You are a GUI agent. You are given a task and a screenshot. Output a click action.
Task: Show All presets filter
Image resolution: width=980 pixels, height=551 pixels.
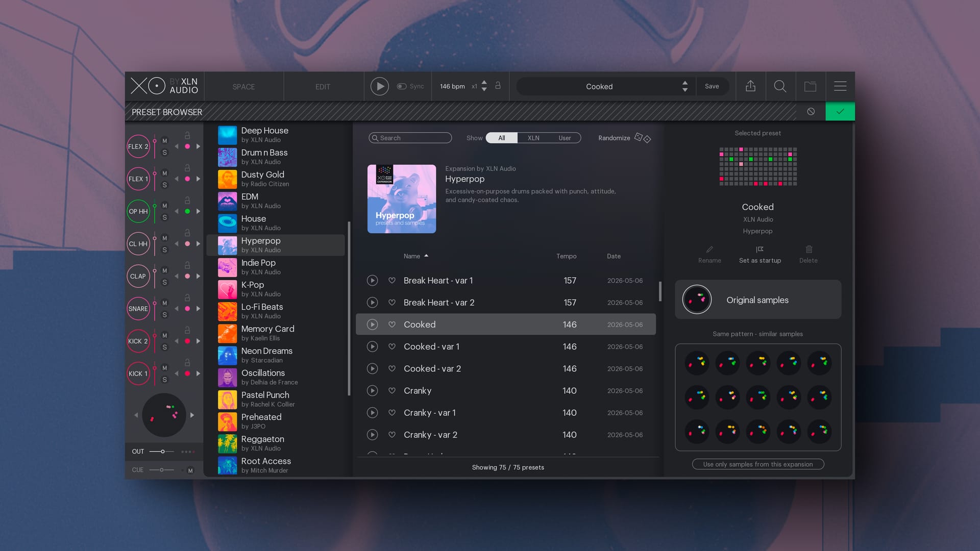click(x=502, y=138)
